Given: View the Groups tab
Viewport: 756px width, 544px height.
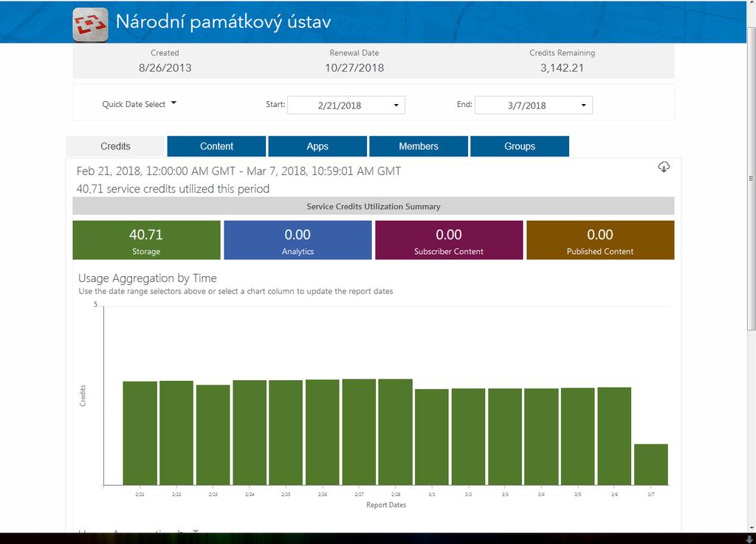Looking at the screenshot, I should click(520, 146).
